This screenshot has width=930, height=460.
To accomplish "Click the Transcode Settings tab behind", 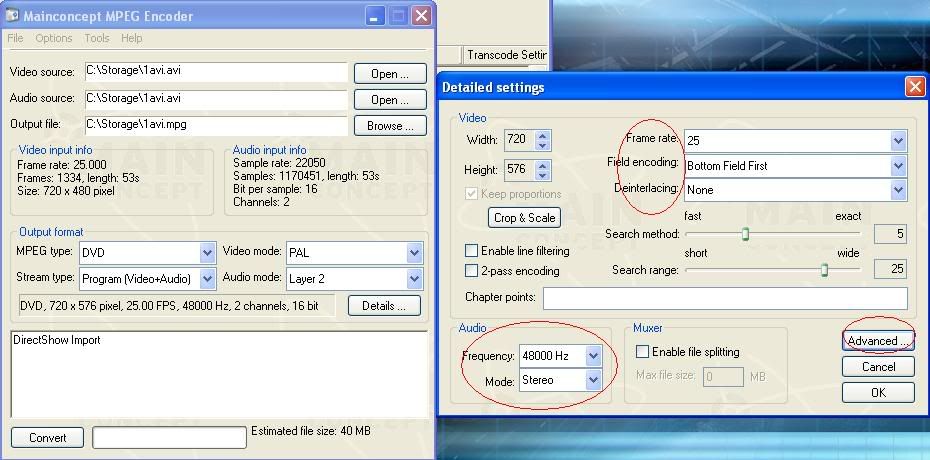I will [506, 55].
